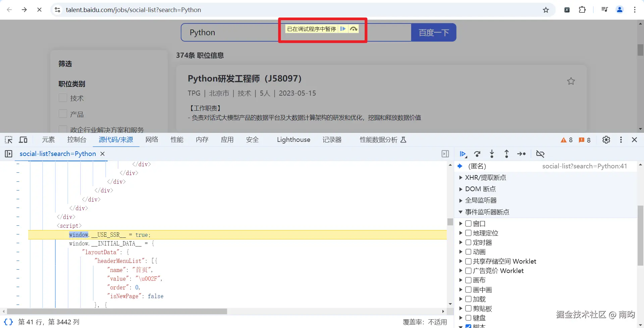Click the 百度一下 search button
644x328 pixels.
pyautogui.click(x=433, y=32)
